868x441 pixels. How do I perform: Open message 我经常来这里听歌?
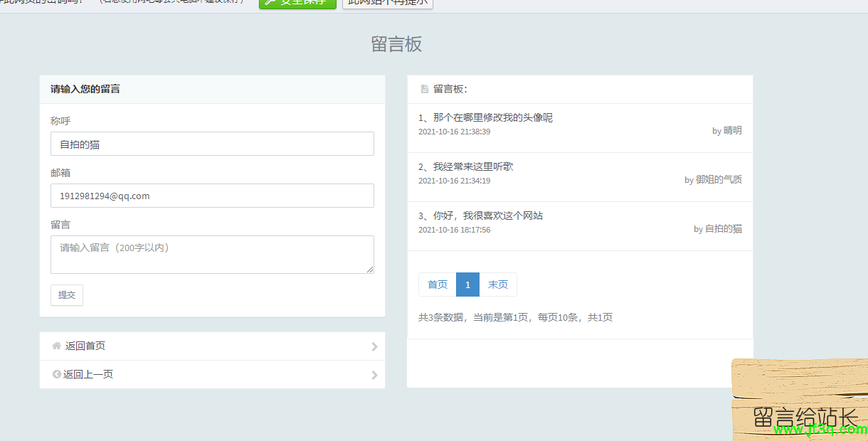tap(473, 166)
